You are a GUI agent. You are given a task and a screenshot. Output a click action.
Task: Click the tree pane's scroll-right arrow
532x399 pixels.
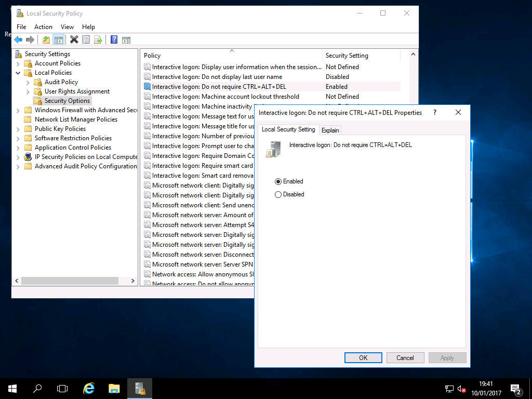[132, 281]
